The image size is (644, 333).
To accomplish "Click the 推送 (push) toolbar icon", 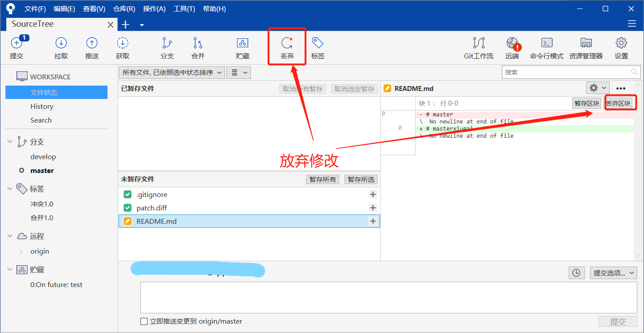I will pos(92,48).
